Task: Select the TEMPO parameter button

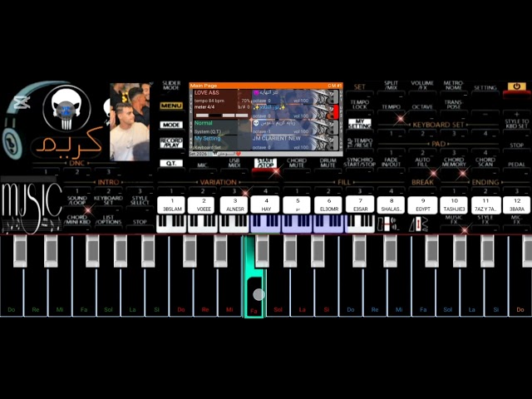Action: pyautogui.click(x=391, y=106)
